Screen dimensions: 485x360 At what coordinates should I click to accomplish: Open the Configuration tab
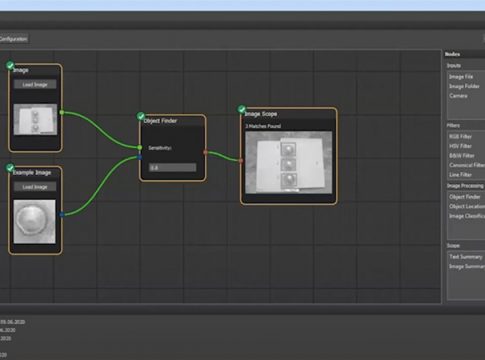tap(13, 39)
